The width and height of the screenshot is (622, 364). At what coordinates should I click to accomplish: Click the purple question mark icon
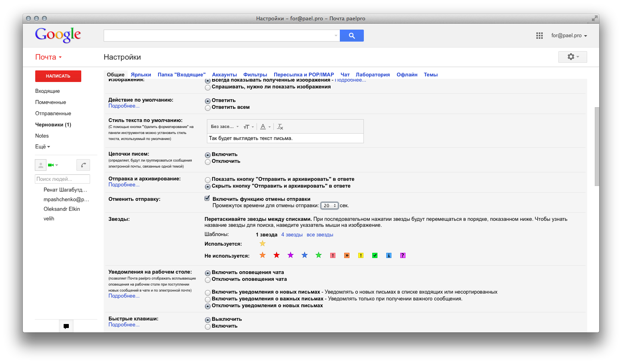[403, 256]
